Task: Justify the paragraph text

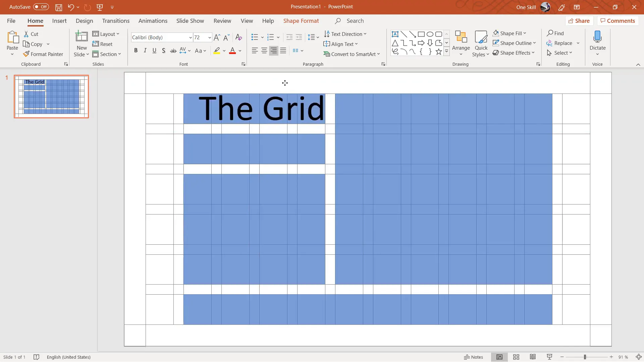Action: click(x=283, y=51)
